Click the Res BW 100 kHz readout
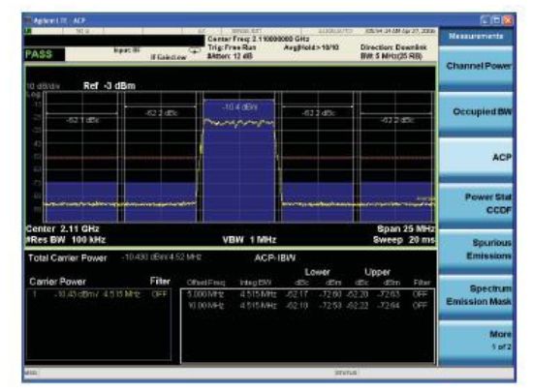 [x=66, y=240]
